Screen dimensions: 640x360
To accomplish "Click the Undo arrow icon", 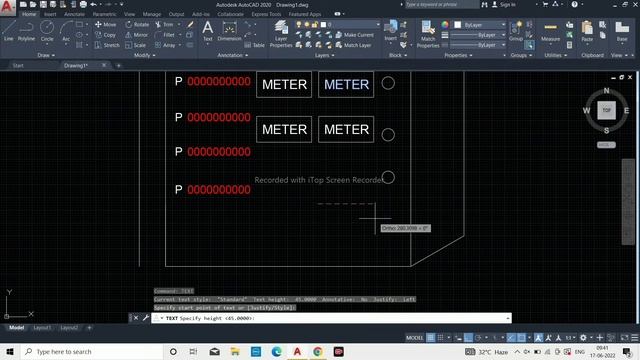I will tap(93, 4).
